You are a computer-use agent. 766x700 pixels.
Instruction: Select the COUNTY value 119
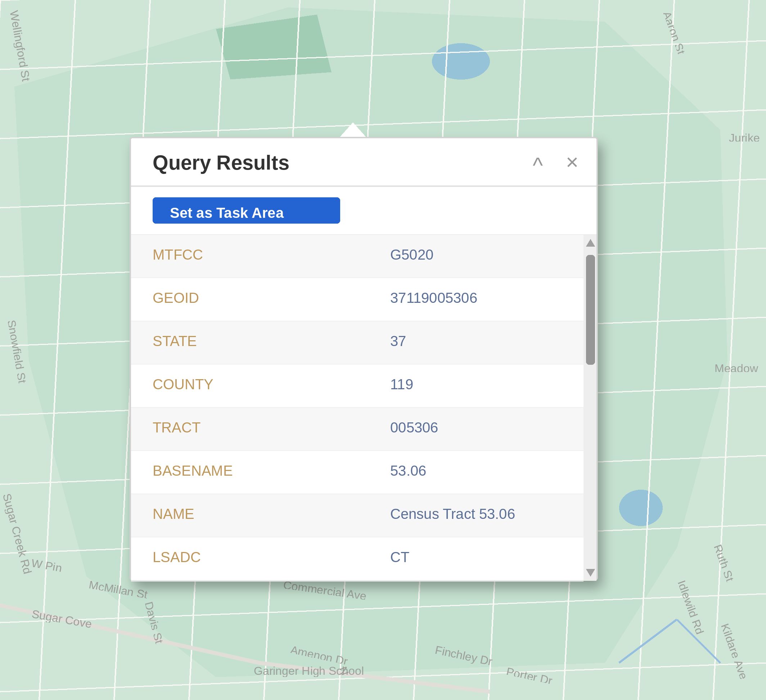point(402,385)
